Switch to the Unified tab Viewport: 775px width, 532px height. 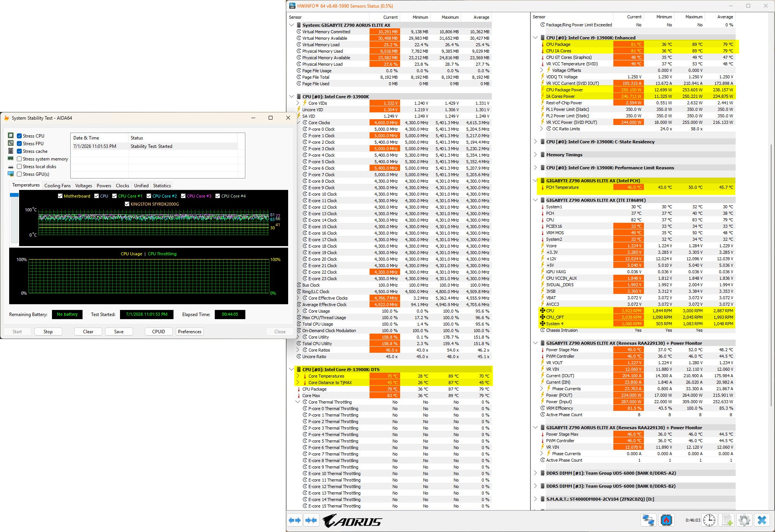tap(141, 186)
